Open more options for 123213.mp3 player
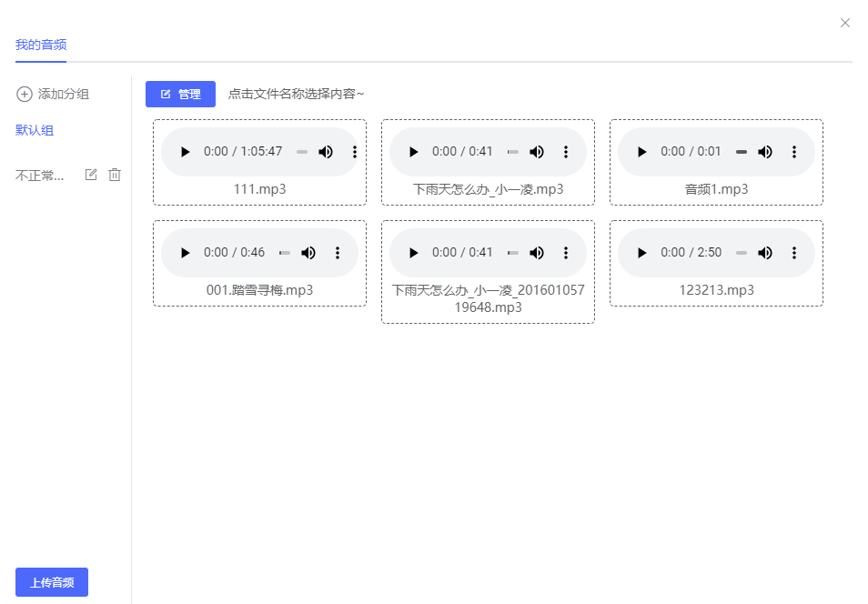This screenshot has width=868, height=604. (794, 253)
